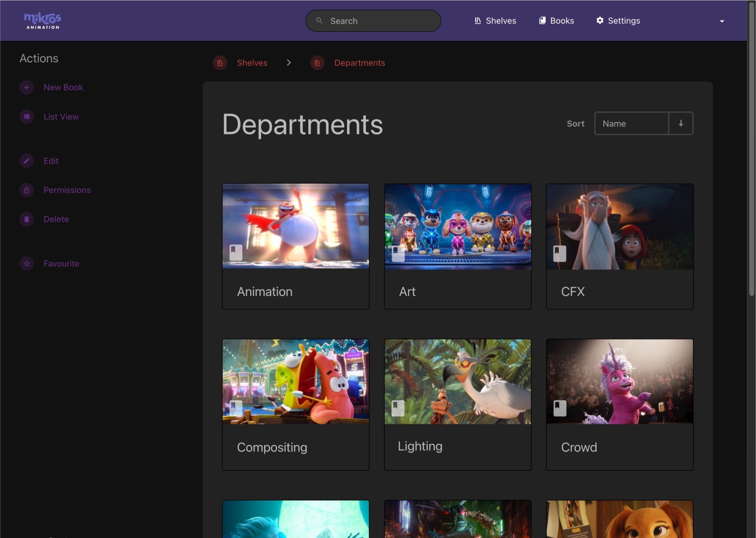Click the page vertical scrollbar
The height and width of the screenshot is (538, 756).
752,148
